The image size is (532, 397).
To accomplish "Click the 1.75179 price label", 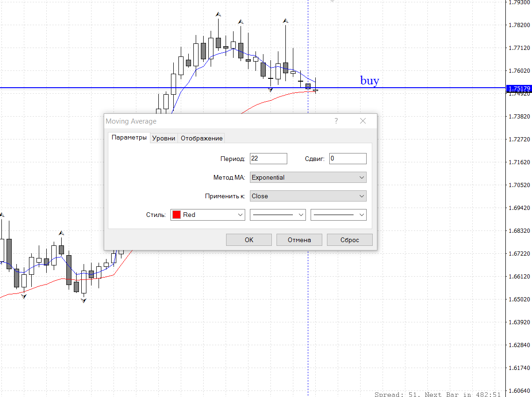I will [x=519, y=89].
